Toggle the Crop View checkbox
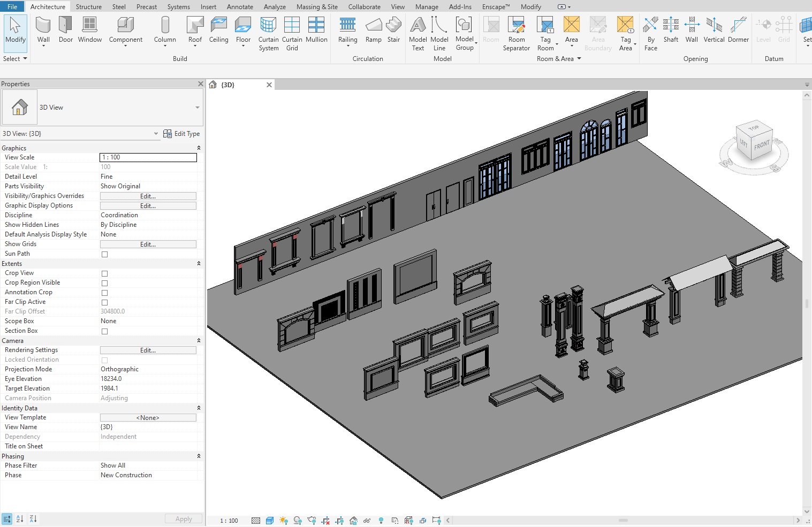The height and width of the screenshot is (527, 812). click(105, 273)
